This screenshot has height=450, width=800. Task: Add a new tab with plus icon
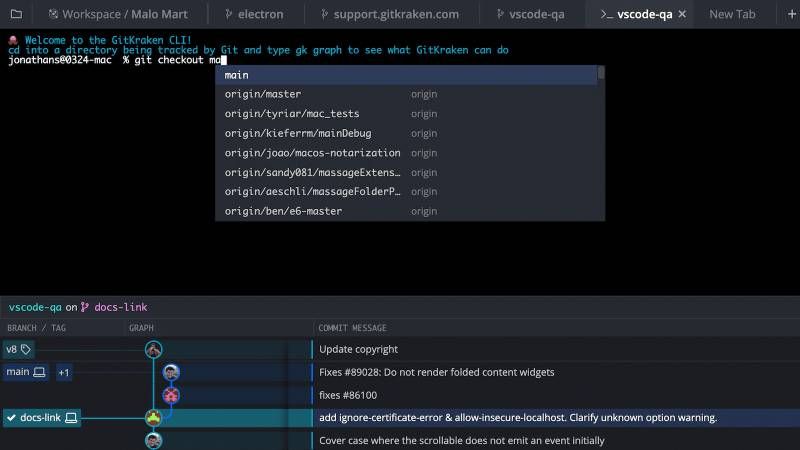(791, 14)
